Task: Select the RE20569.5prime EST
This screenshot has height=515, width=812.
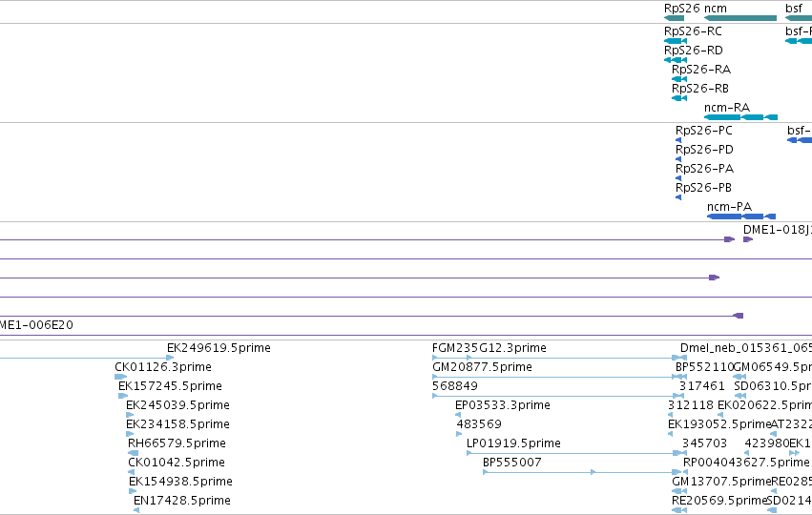Action: (718, 501)
